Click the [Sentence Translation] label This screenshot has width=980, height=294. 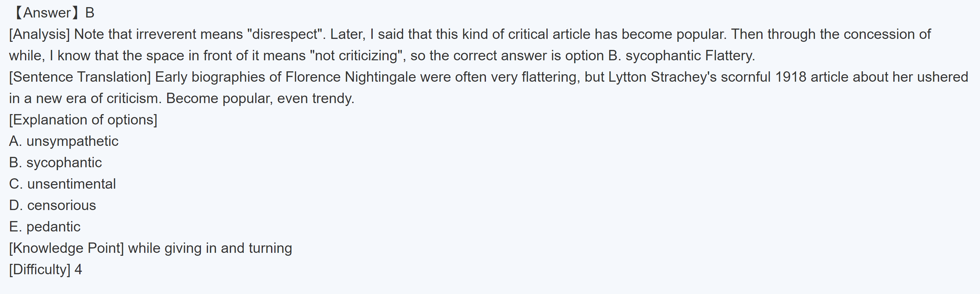80,77
